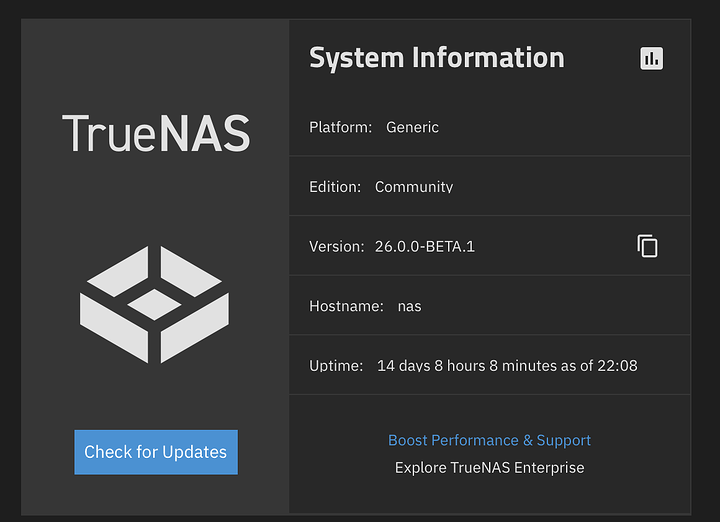Click the TrueNAS wordmark

156,133
